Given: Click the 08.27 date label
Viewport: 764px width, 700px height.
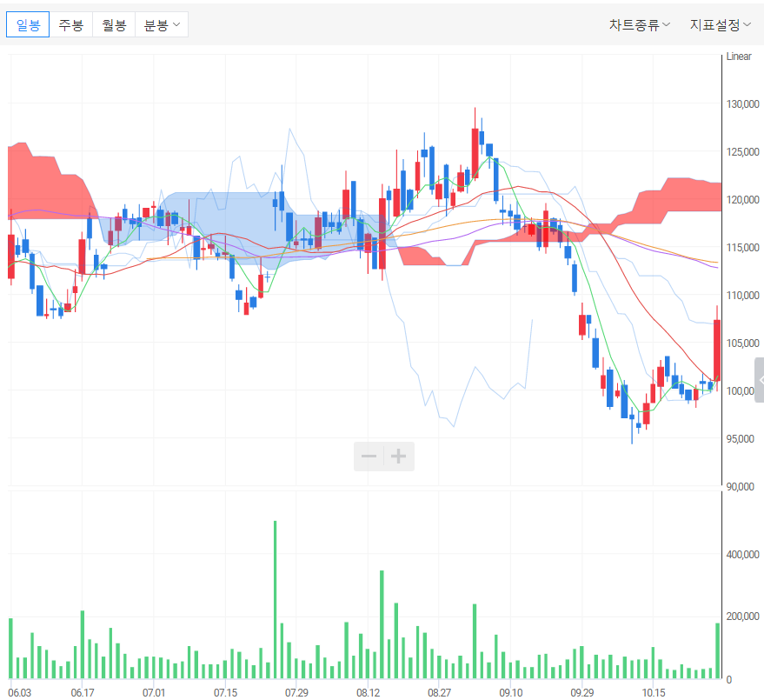Looking at the screenshot, I should [439, 692].
